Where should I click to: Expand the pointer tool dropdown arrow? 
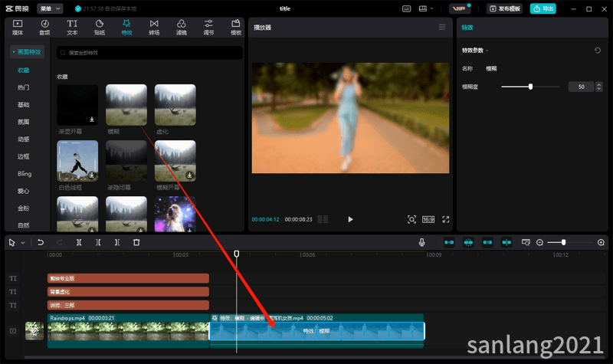(23, 243)
